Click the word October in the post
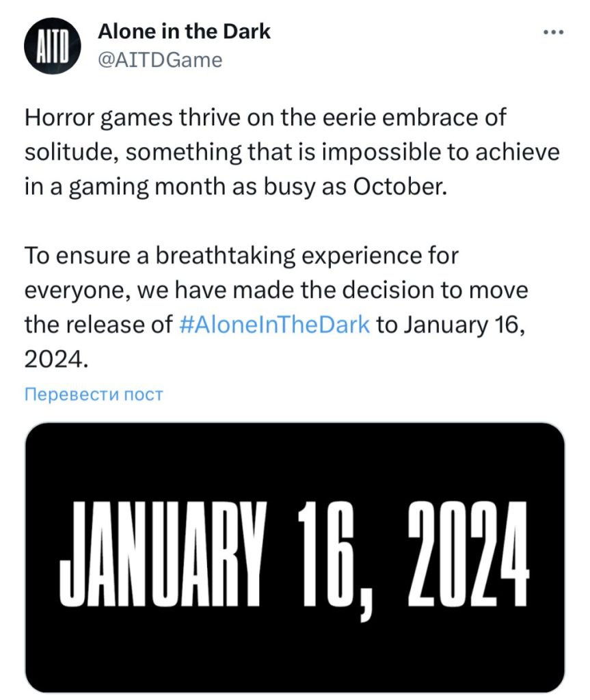Viewport: 590px width, 700px height. (400, 187)
